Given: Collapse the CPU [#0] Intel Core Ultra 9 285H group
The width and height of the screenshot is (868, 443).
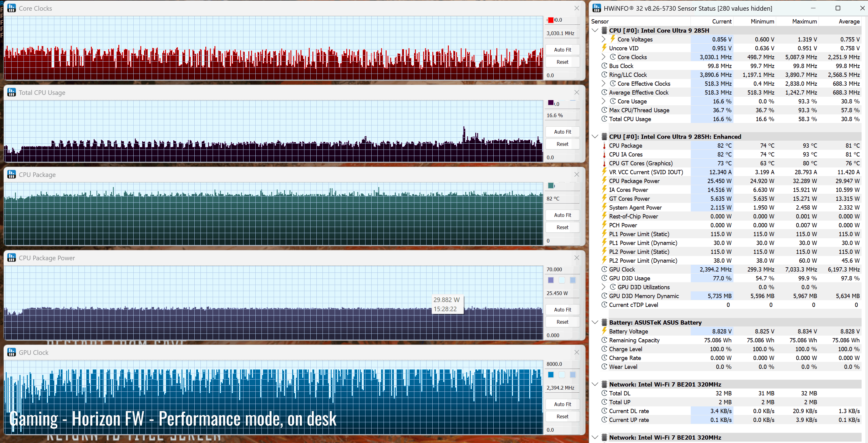Looking at the screenshot, I should pyautogui.click(x=595, y=30).
